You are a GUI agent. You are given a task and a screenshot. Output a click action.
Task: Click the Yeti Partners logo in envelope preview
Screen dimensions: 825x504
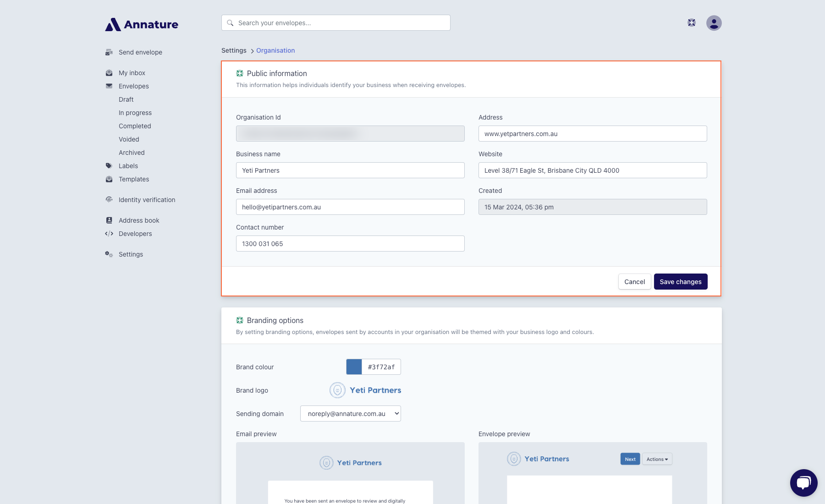pyautogui.click(x=538, y=459)
